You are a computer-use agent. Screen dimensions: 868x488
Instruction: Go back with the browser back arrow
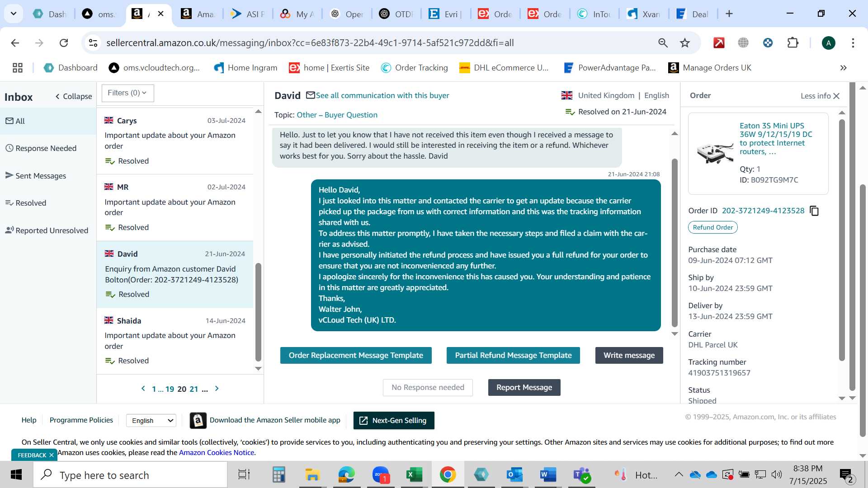(15, 43)
